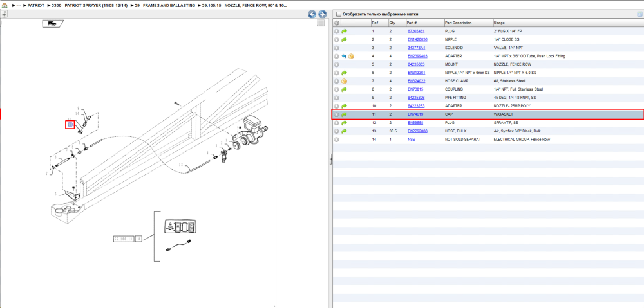Screen dimensions: 644x308
Task: Click the panel splitter collapse handle
Action: [x=330, y=159]
